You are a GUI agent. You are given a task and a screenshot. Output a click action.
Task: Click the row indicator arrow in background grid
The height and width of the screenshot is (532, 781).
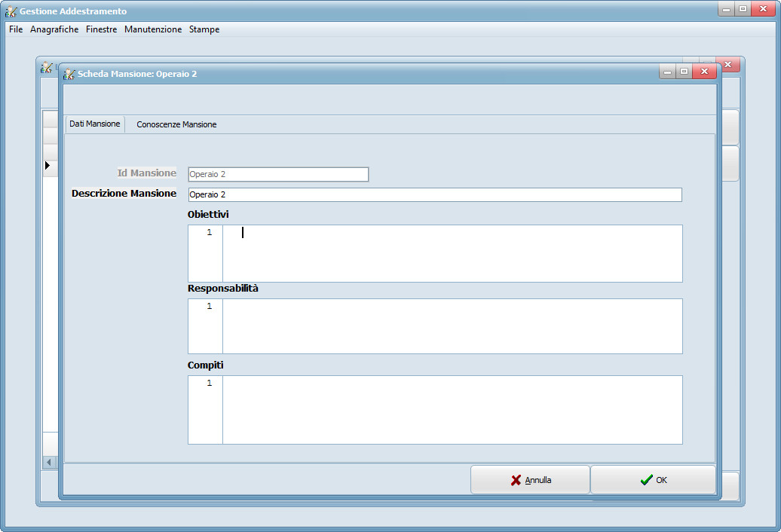tap(47, 165)
